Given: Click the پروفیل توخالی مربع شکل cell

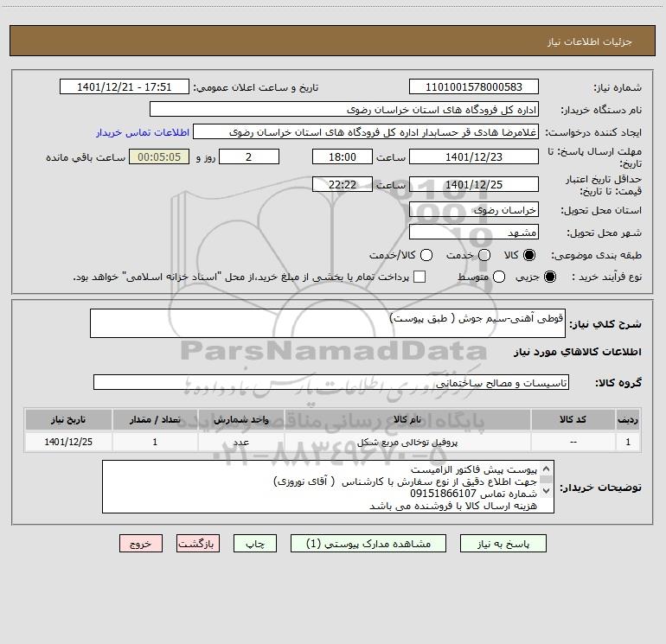Looking at the screenshot, I should 407,442.
